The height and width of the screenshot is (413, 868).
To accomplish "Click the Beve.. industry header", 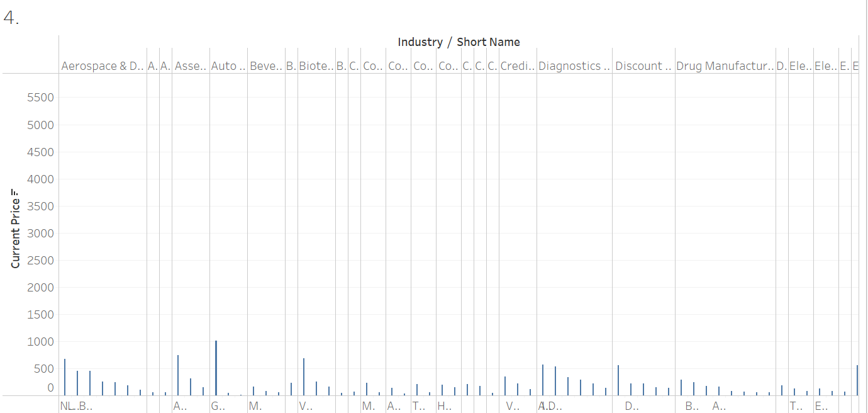I will (x=265, y=66).
